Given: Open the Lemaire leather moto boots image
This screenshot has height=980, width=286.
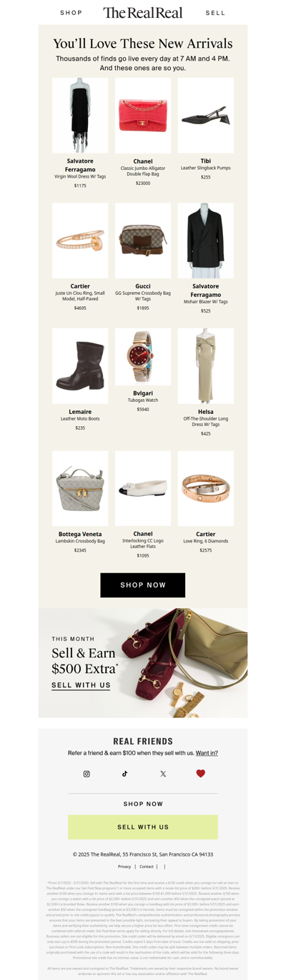Looking at the screenshot, I should pos(80,366).
